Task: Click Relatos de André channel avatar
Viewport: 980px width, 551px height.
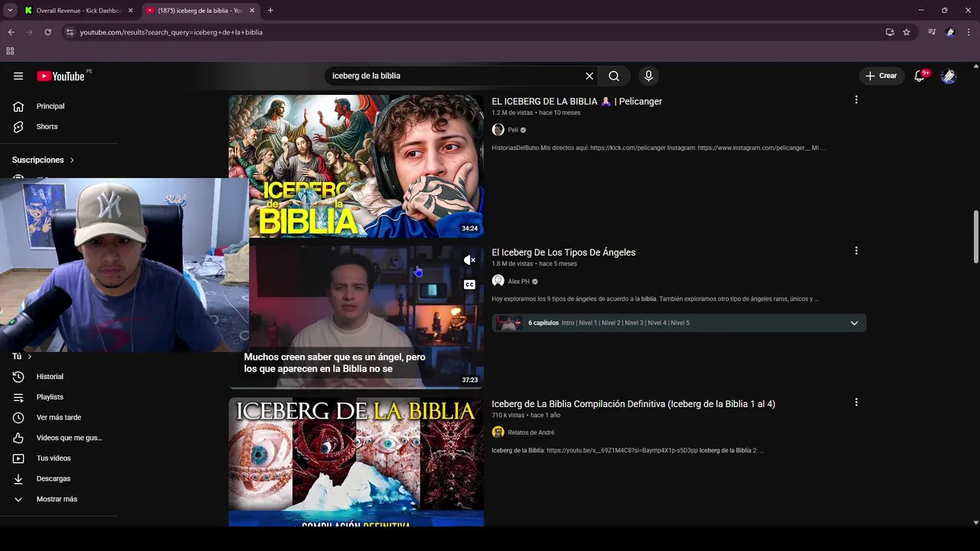Action: (x=498, y=432)
